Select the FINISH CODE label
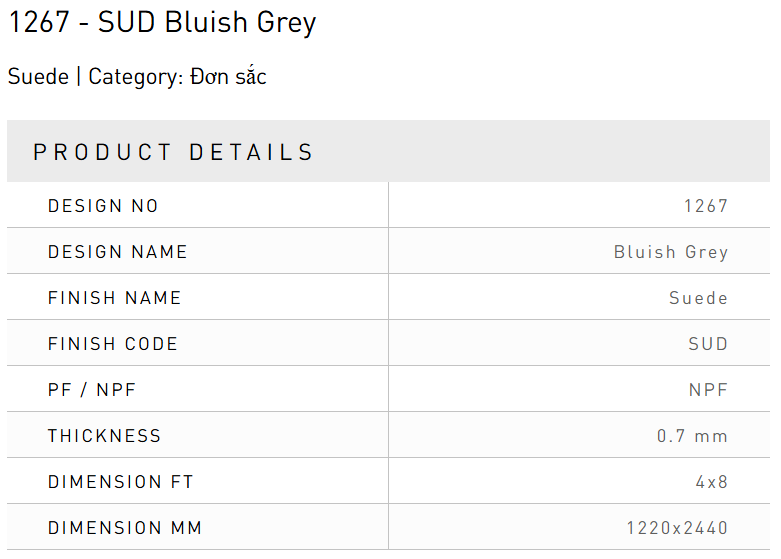 coord(113,344)
